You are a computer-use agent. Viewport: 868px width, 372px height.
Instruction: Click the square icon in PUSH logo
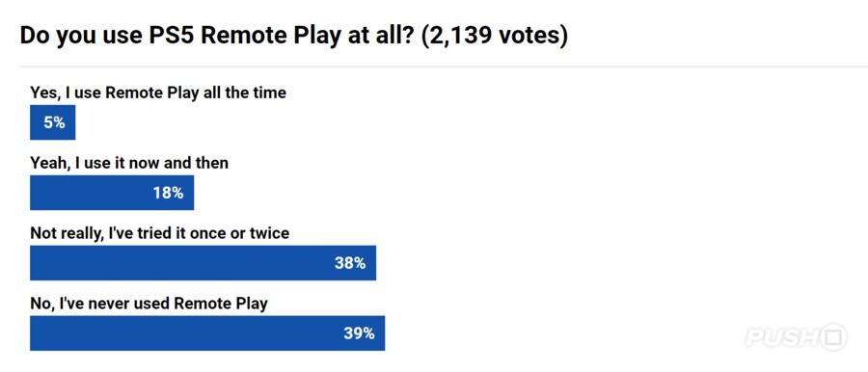pyautogui.click(x=834, y=337)
